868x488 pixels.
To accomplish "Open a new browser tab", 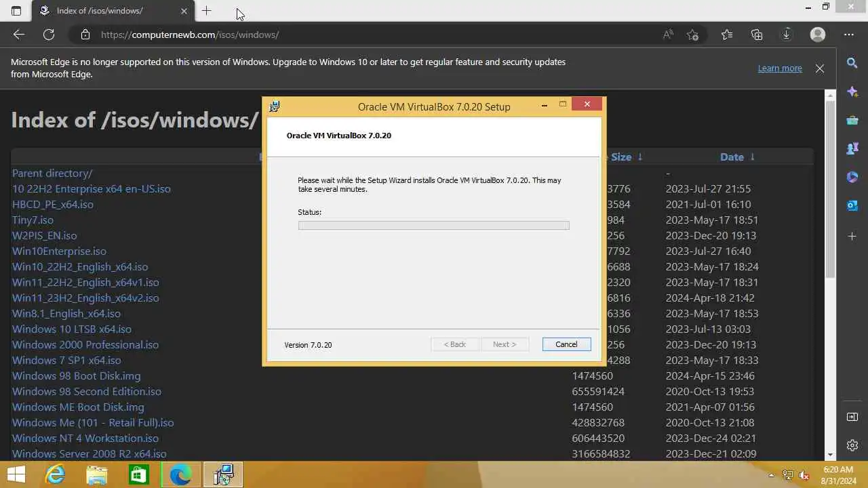I will click(x=207, y=11).
